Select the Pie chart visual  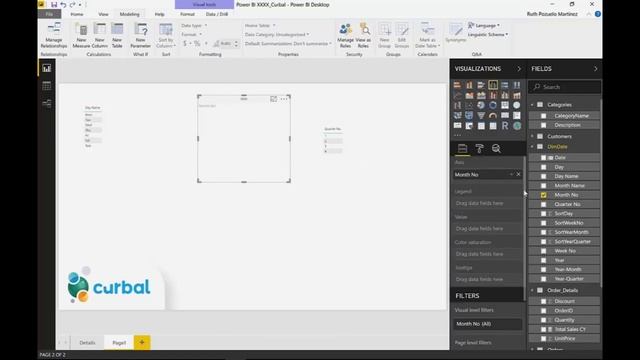(x=481, y=105)
